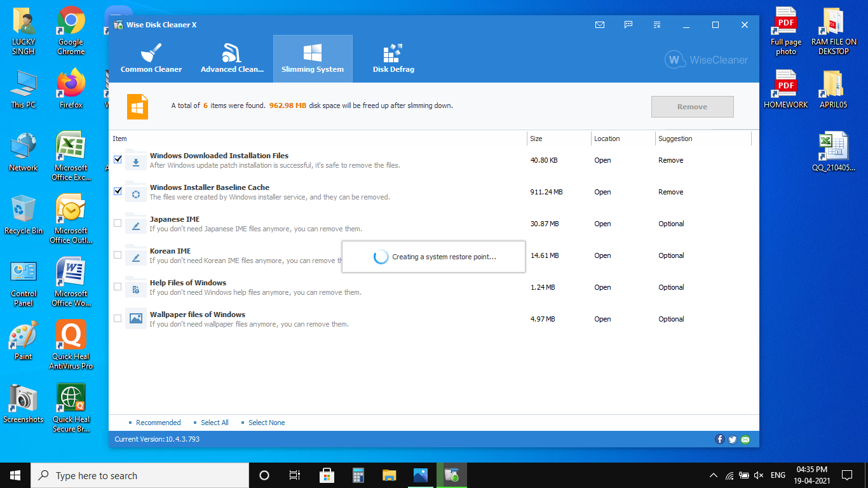Click the Wallpaper files picture icon
The image size is (868, 488).
(135, 319)
